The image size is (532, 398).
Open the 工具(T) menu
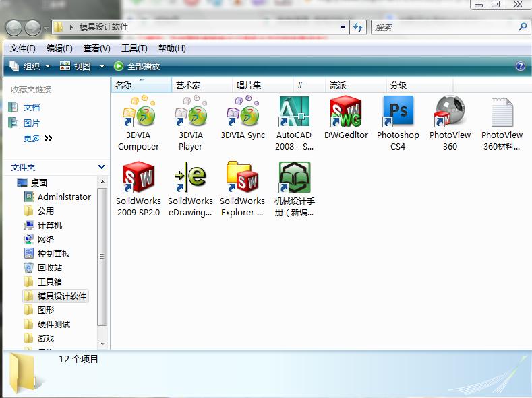click(134, 48)
